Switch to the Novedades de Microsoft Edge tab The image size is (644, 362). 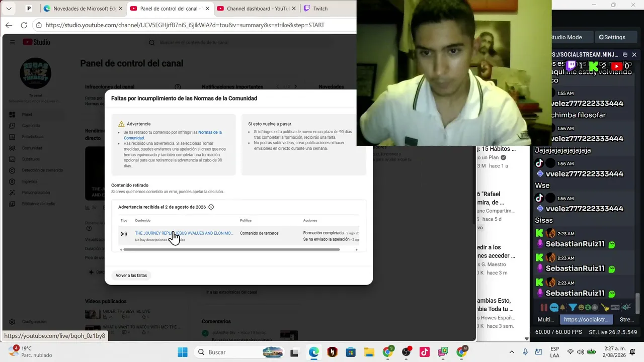coord(83,9)
